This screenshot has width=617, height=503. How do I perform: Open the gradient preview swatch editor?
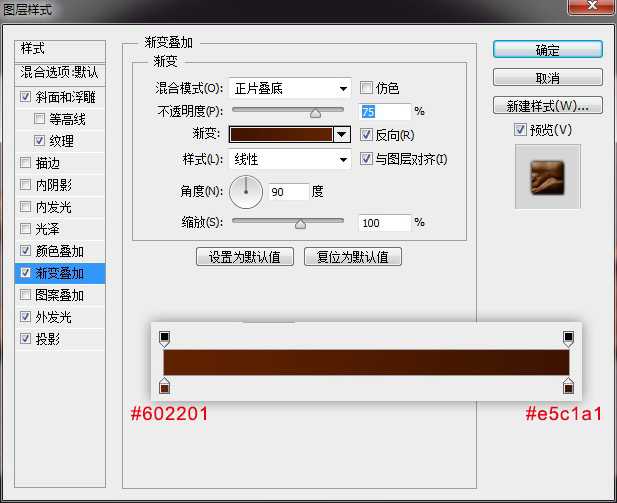(281, 135)
